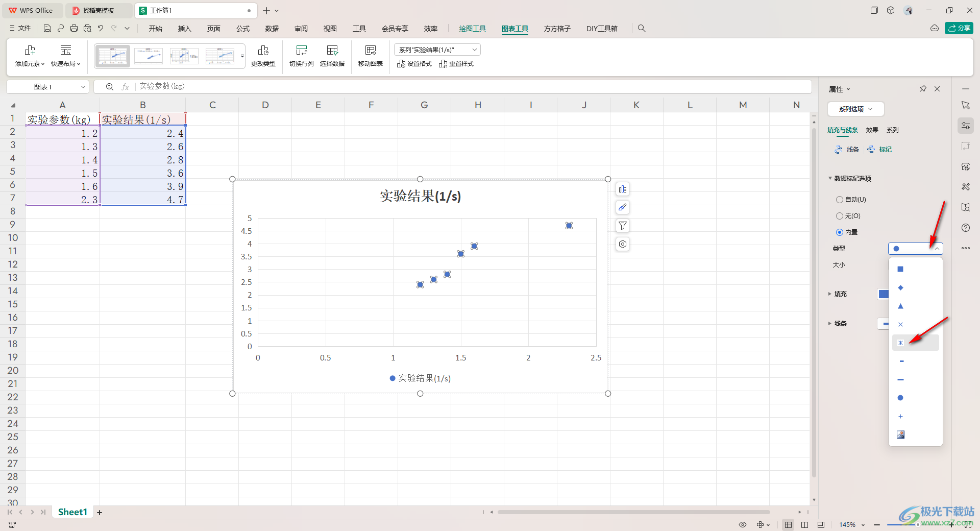The image size is (980, 531).
Task: Click the Add Element (添加元素) icon
Action: coord(30,51)
